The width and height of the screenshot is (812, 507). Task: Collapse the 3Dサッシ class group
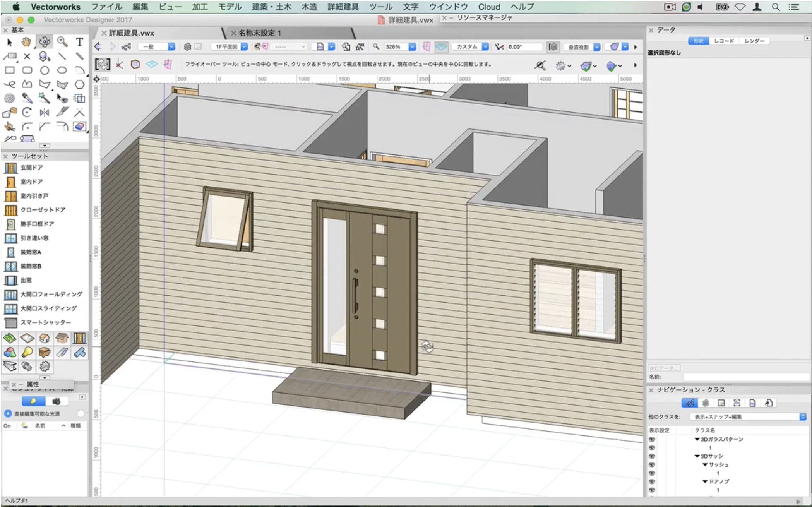(697, 456)
